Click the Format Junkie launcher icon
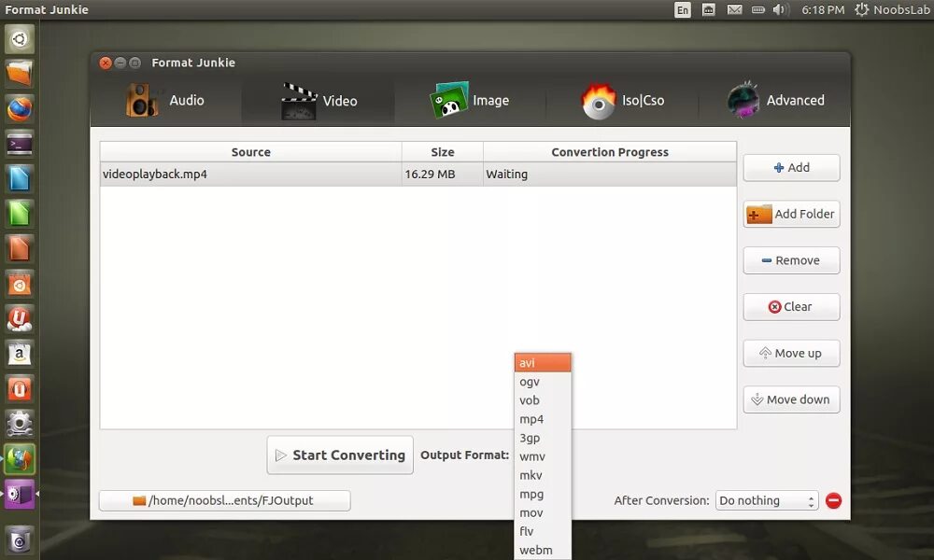 click(x=20, y=459)
